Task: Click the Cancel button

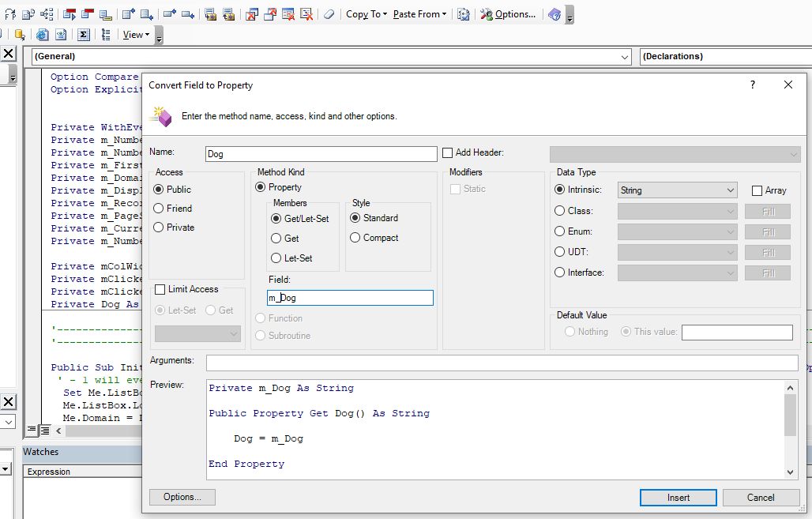Action: pyautogui.click(x=761, y=497)
